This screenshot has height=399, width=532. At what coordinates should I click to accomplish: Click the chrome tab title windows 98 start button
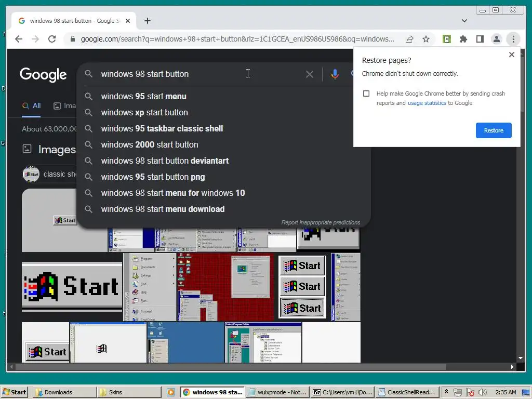(75, 21)
